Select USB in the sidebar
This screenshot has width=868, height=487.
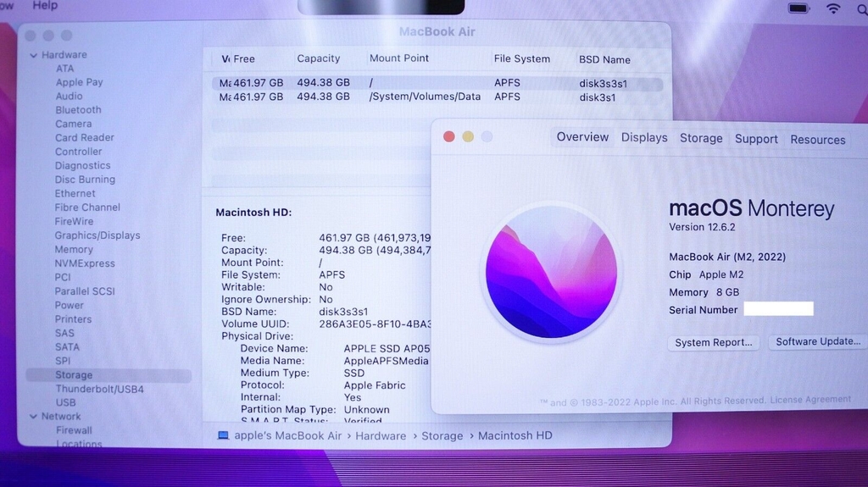tap(65, 403)
